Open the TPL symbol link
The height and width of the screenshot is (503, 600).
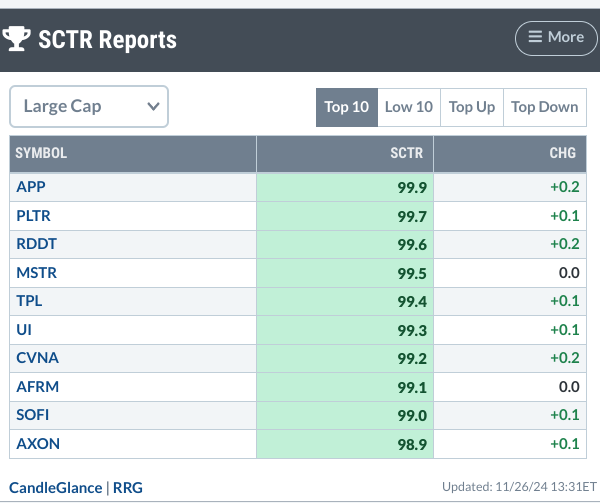click(x=29, y=301)
